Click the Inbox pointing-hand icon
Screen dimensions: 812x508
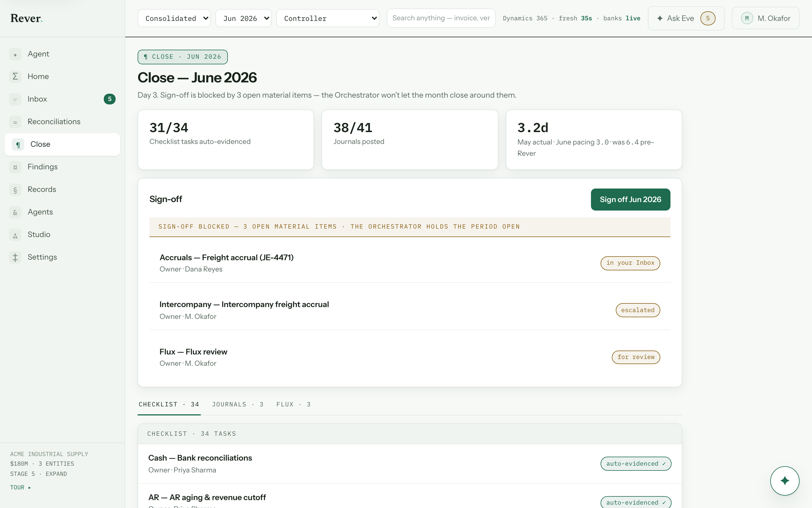click(15, 99)
